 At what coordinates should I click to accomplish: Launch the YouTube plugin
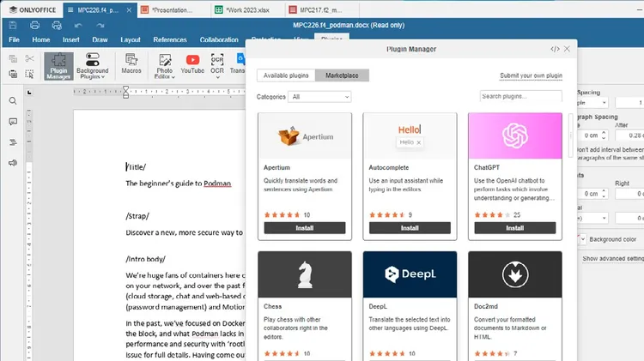click(x=192, y=63)
